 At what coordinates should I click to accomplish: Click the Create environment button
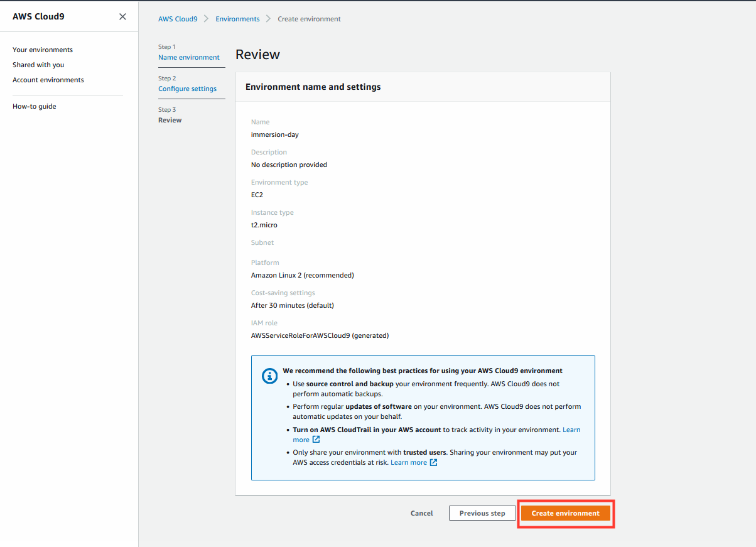566,513
